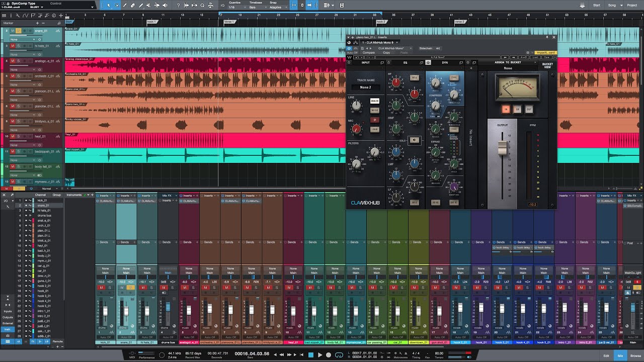644x362 pixels.
Task: Open the Assign to Bucket dropdown
Action: (508, 62)
